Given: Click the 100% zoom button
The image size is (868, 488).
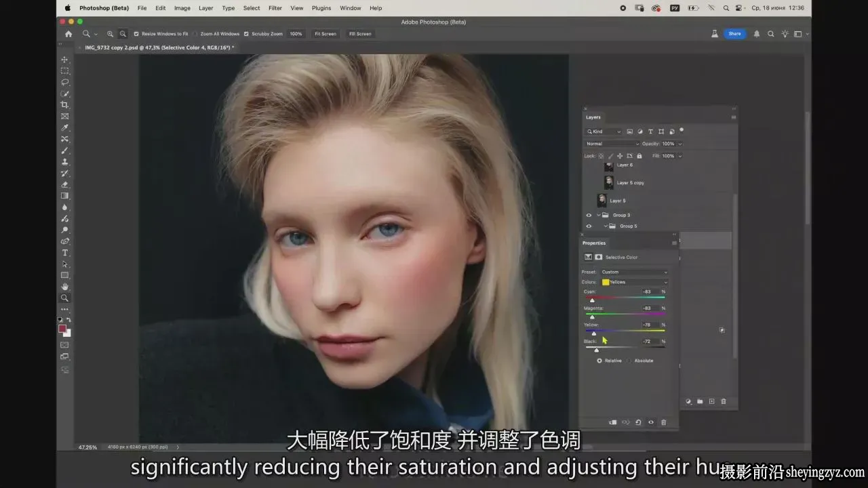Looking at the screenshot, I should 296,34.
